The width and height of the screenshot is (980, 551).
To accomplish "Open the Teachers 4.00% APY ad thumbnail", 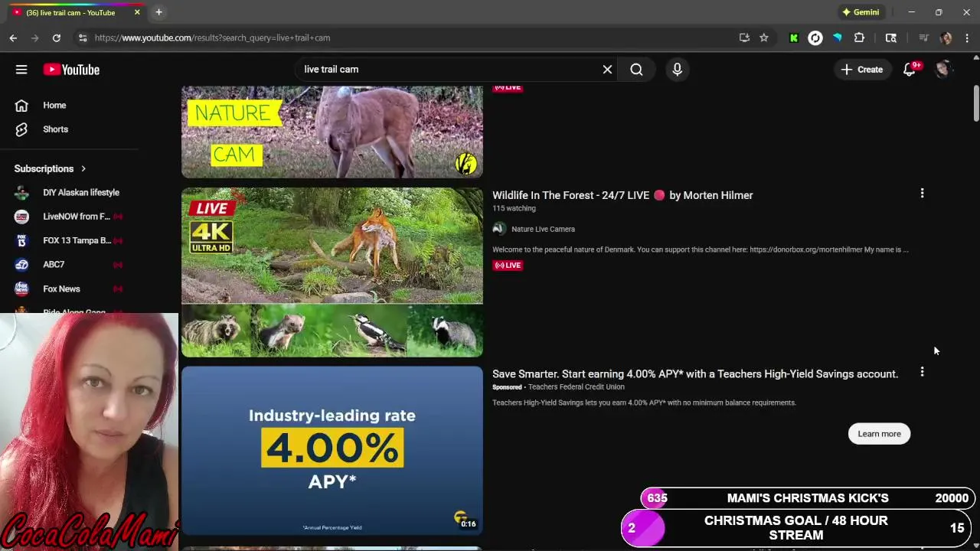I will [332, 450].
